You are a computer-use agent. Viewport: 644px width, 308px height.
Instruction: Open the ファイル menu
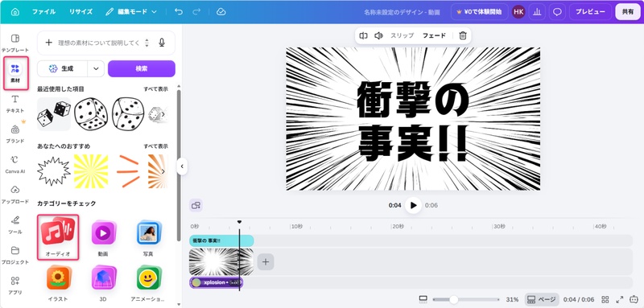point(44,12)
